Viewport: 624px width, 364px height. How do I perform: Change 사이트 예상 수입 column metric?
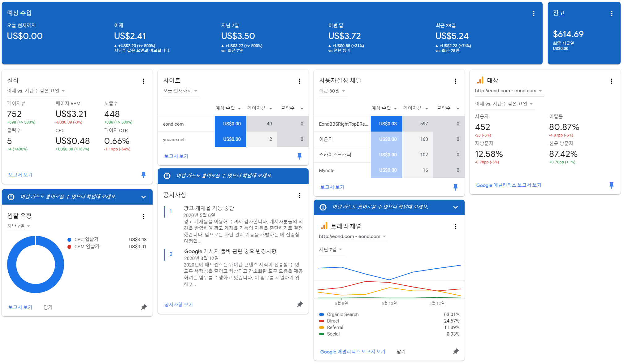click(x=228, y=108)
